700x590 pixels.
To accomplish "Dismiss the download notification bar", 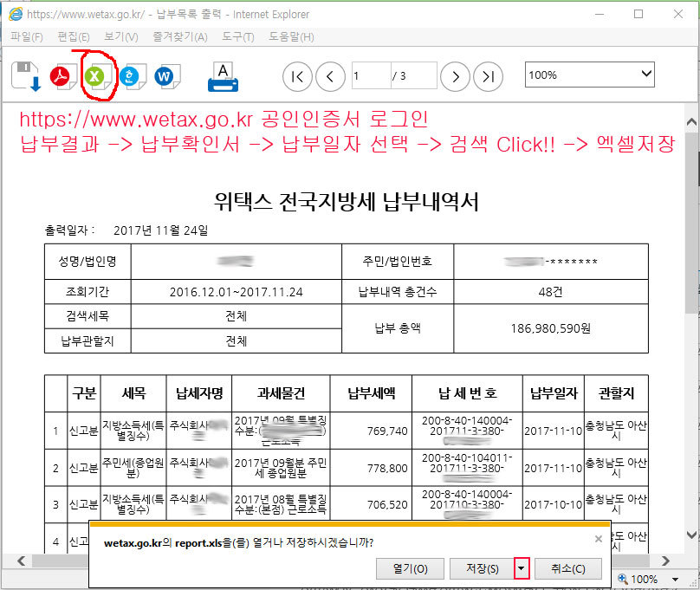I will (599, 539).
